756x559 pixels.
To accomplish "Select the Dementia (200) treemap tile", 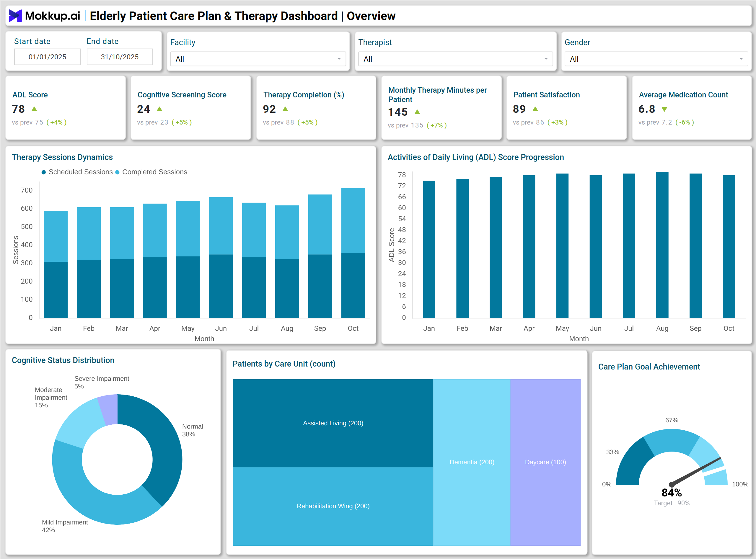I will tap(472, 462).
